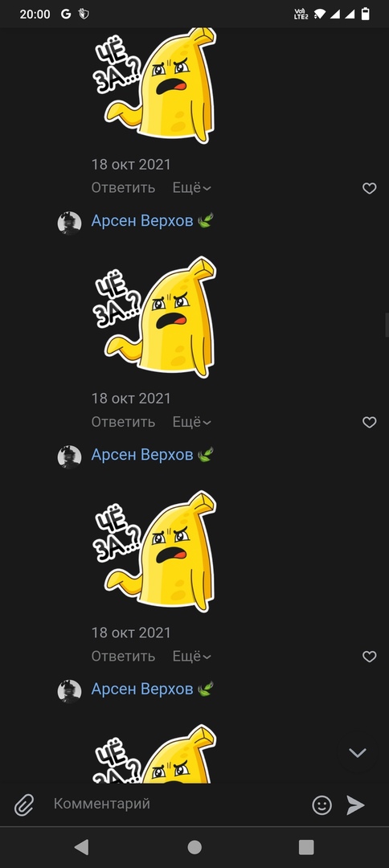The width and height of the screenshot is (389, 868).
Task: Like the second sticker comment
Action: (x=369, y=423)
